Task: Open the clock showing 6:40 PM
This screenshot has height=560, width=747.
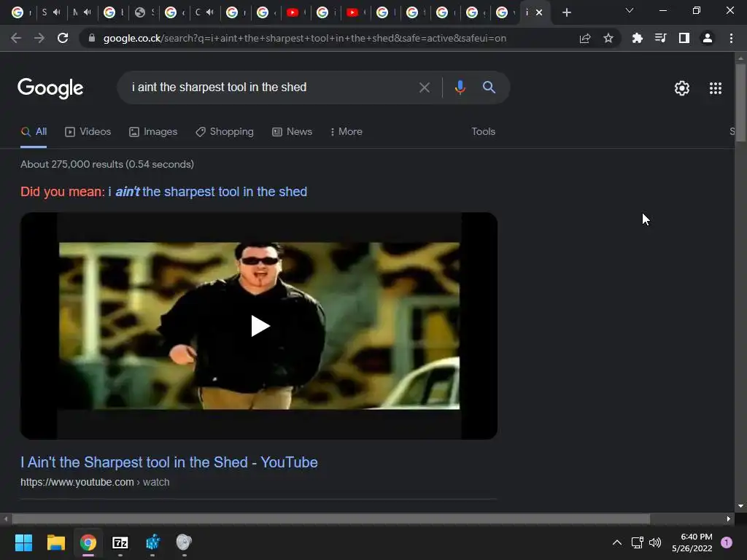Action: [x=692, y=542]
